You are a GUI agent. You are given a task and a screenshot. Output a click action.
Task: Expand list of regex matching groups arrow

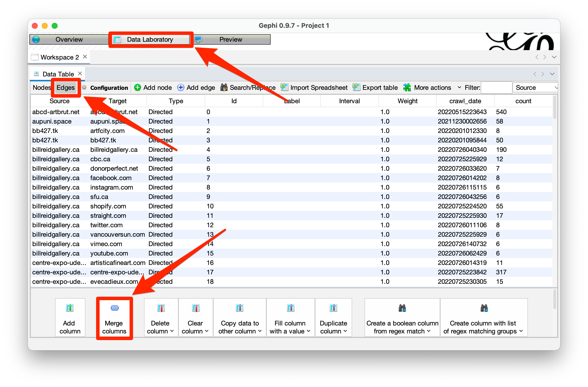tap(521, 331)
